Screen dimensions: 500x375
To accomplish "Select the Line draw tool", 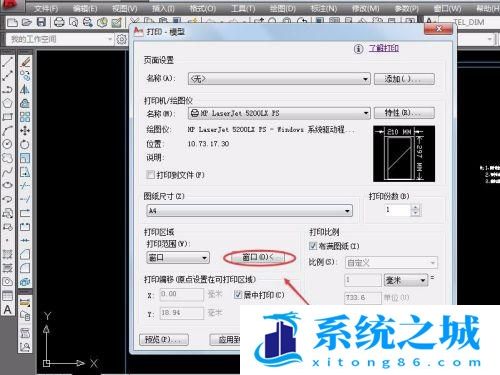I will click(x=8, y=62).
